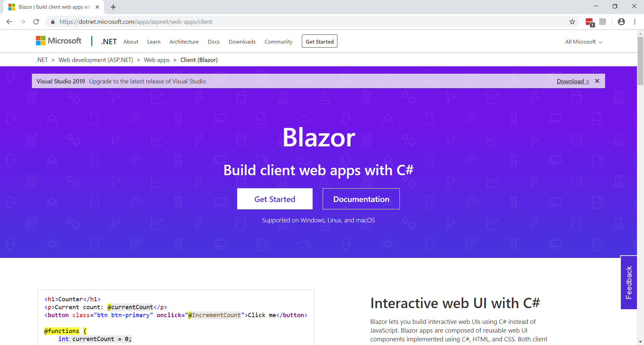
Task: Click the browser back arrow icon
Action: click(x=9, y=22)
